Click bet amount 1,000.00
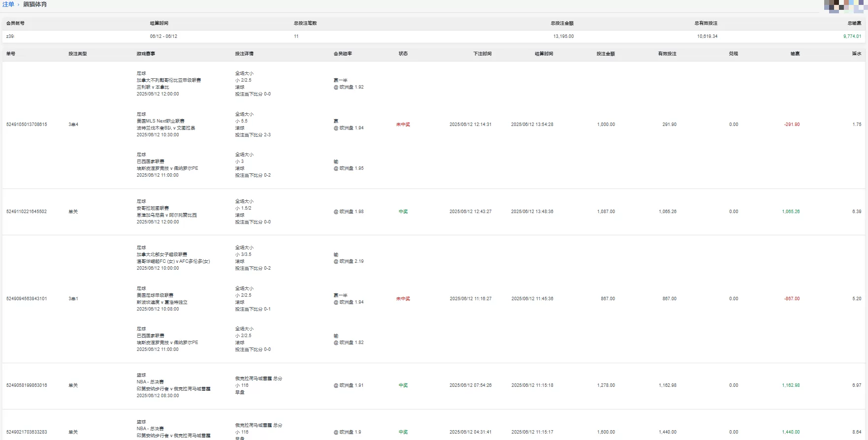This screenshot has height=440, width=868. 606,125
